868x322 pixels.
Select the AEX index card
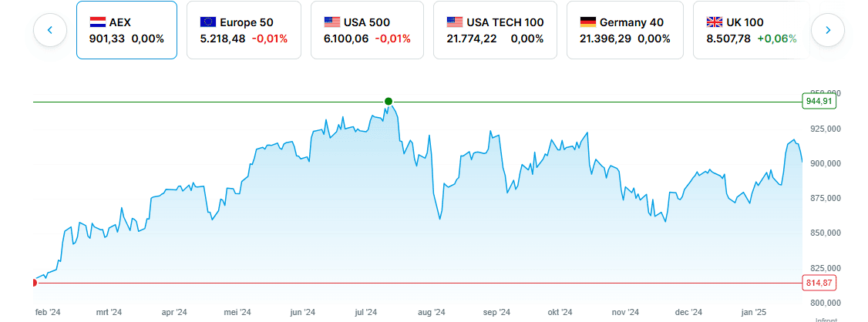click(x=126, y=30)
